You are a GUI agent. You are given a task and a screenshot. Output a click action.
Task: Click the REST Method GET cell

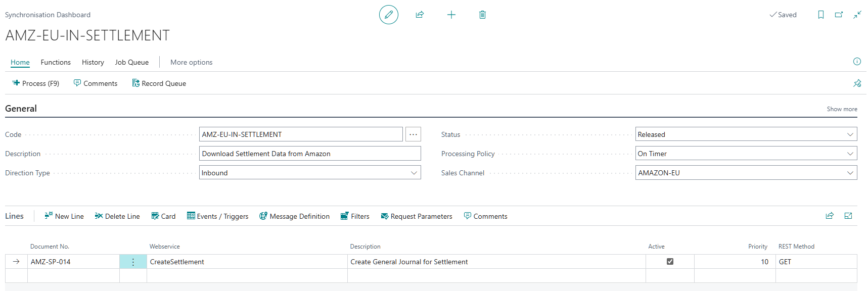pyautogui.click(x=816, y=262)
